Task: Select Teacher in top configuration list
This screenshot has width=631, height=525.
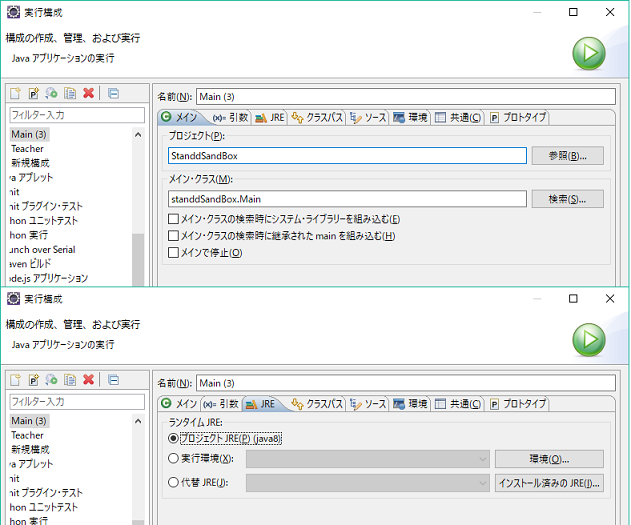Action: coord(27,149)
